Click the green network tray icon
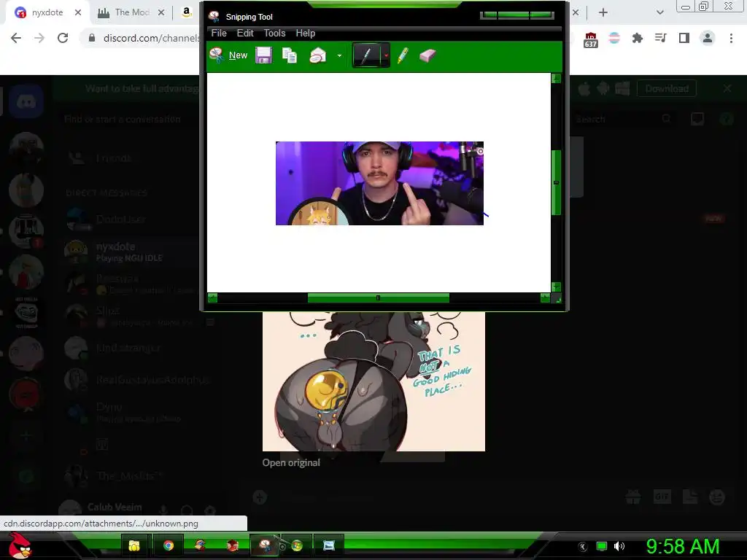 pos(602,546)
